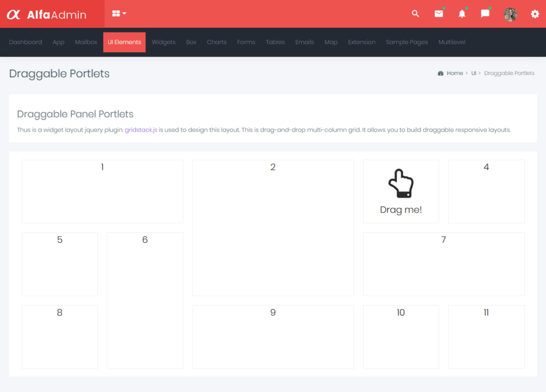Click the UI breadcrumb link
Image resolution: width=546 pixels, height=392 pixels.
[x=473, y=73]
